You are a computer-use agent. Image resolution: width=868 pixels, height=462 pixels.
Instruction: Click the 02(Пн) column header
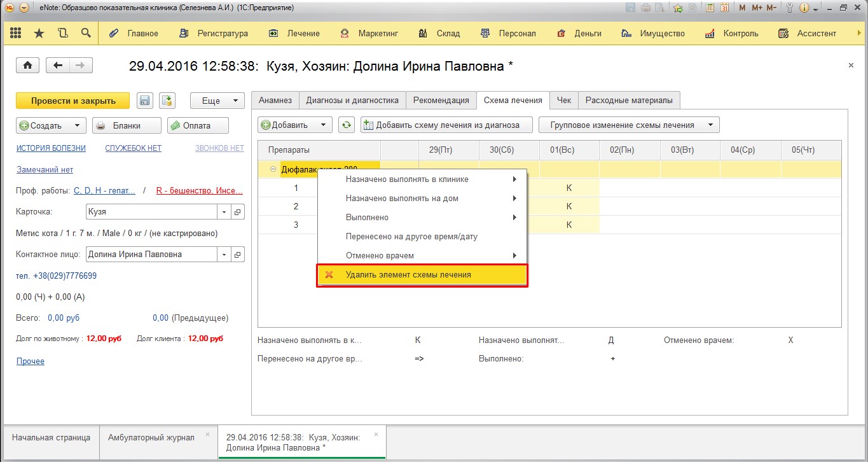pyautogui.click(x=629, y=150)
